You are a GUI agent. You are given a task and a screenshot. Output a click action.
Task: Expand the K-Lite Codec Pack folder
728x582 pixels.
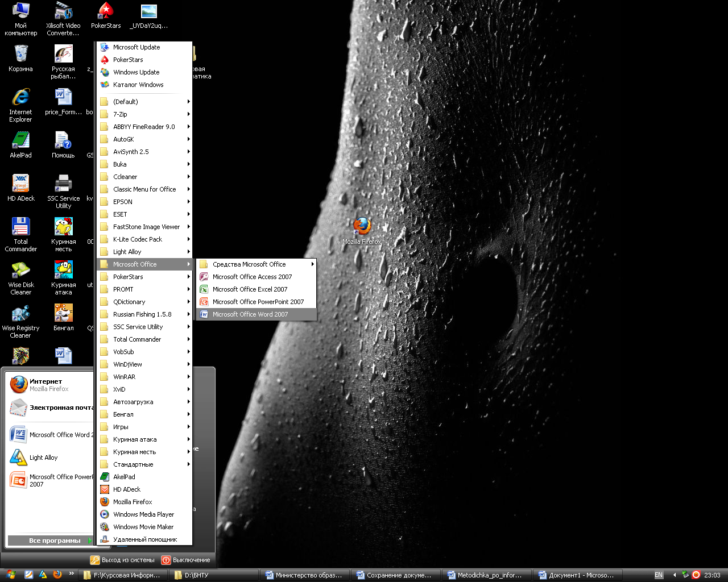coord(144,239)
